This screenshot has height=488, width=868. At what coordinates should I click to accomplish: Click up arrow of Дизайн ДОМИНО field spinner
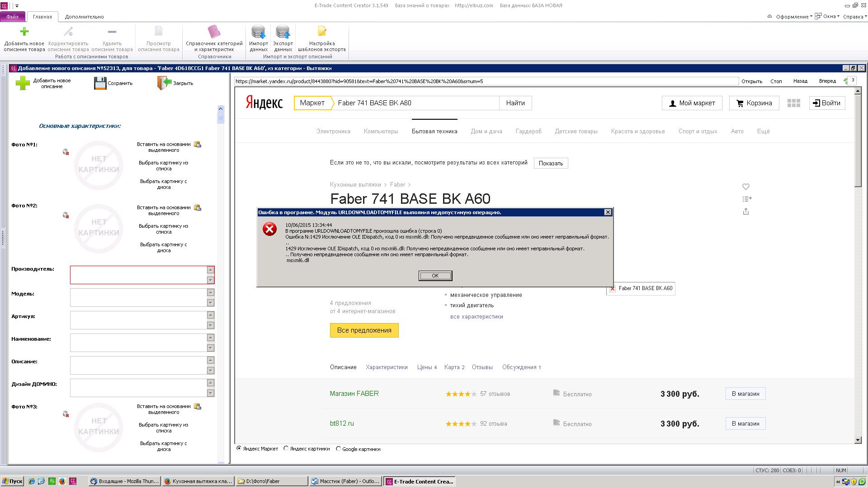point(210,383)
